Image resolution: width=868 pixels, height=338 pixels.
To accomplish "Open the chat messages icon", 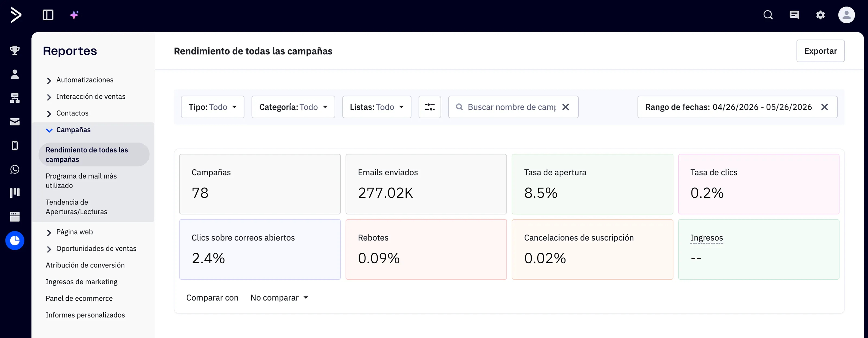I will tap(794, 15).
